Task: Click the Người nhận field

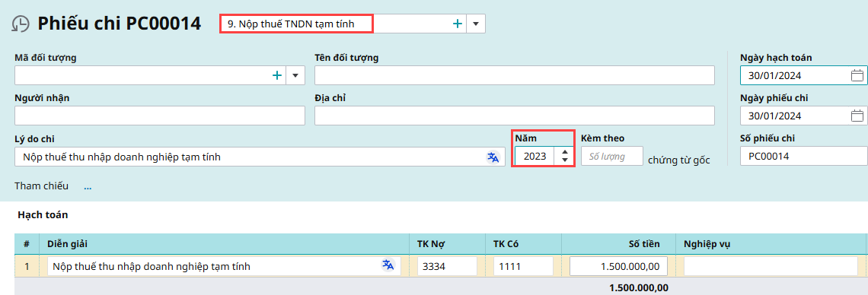Action: (160, 116)
